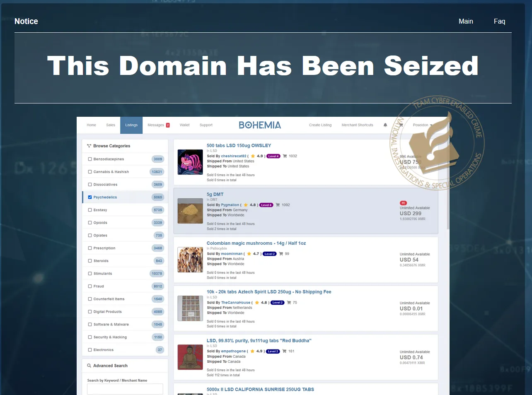Check the Ecstasy category checkbox
The width and height of the screenshot is (532, 395).
tap(90, 210)
